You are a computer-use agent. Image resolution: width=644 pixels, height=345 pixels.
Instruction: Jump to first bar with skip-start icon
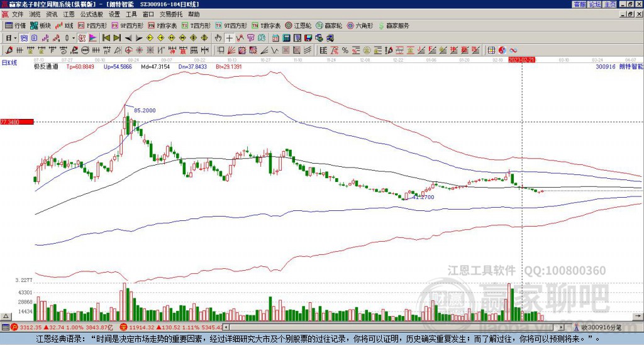click(x=106, y=38)
